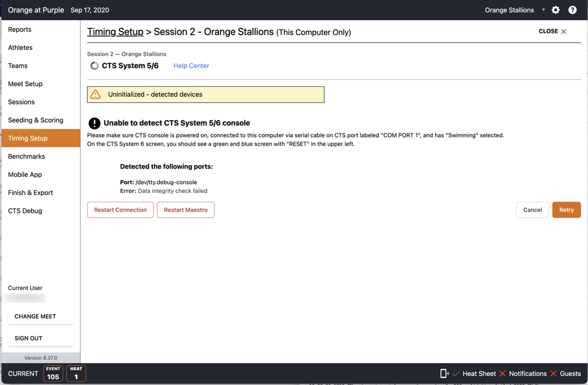This screenshot has width=588, height=385.
Task: Click the mobile device icon in status bar
Action: [443, 373]
